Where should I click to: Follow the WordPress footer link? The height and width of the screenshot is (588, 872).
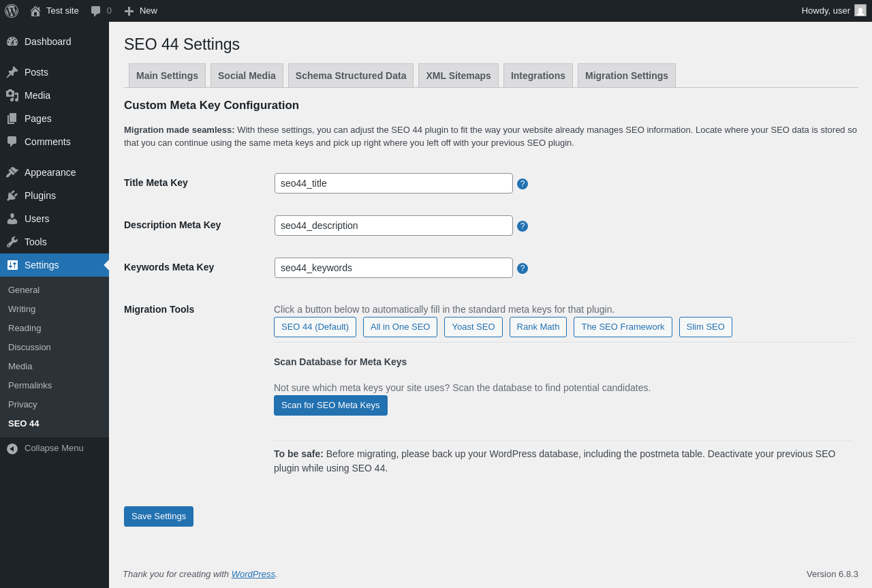(253, 574)
